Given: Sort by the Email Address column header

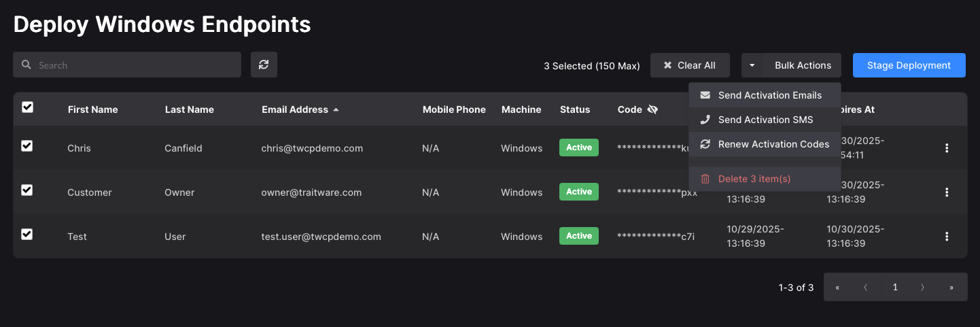Looking at the screenshot, I should coord(295,109).
